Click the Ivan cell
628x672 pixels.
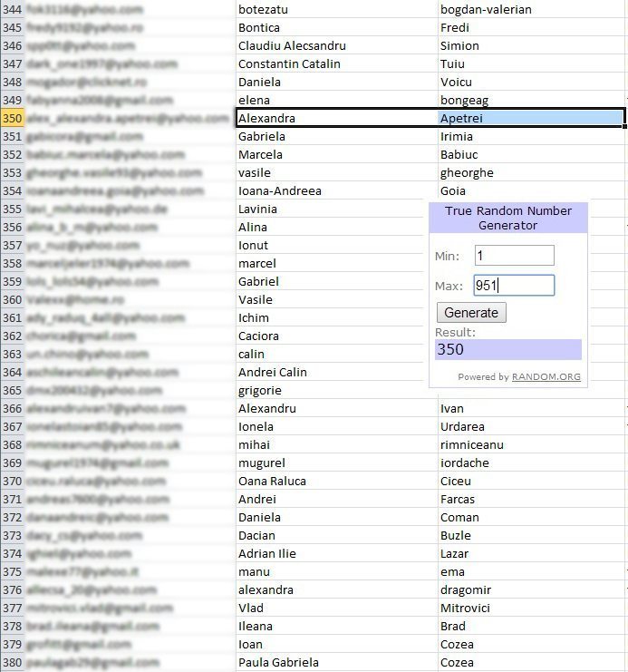click(x=531, y=408)
